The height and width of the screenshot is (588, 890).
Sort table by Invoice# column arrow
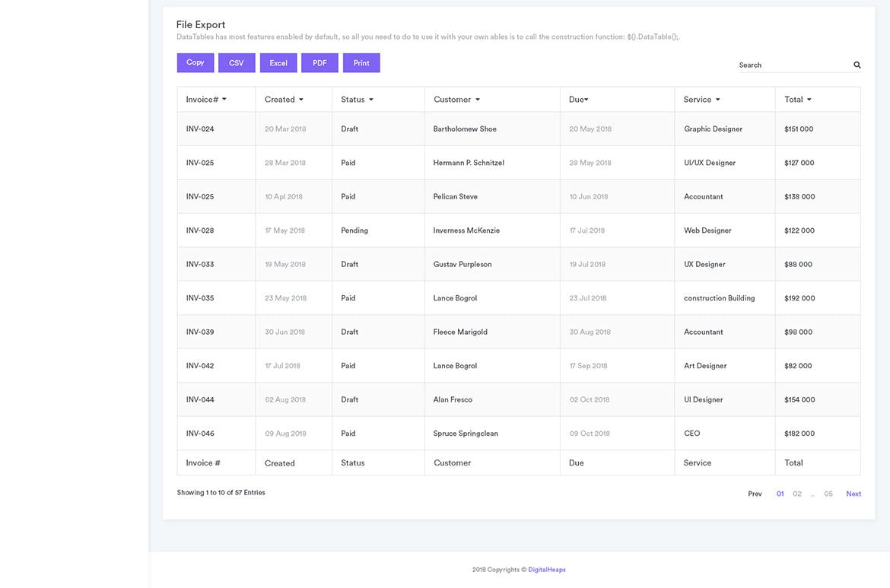pos(224,100)
